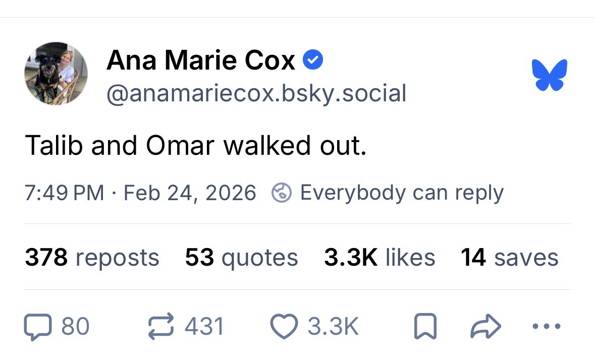Open the three-dot more options menu
This screenshot has height=364, width=595.
pyautogui.click(x=547, y=326)
